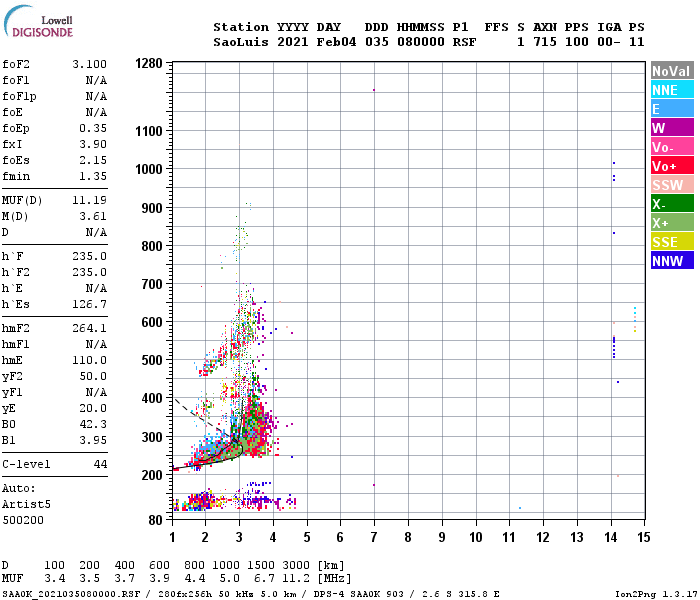
Task: Click the B1 value 3.95
Action: tap(93, 441)
